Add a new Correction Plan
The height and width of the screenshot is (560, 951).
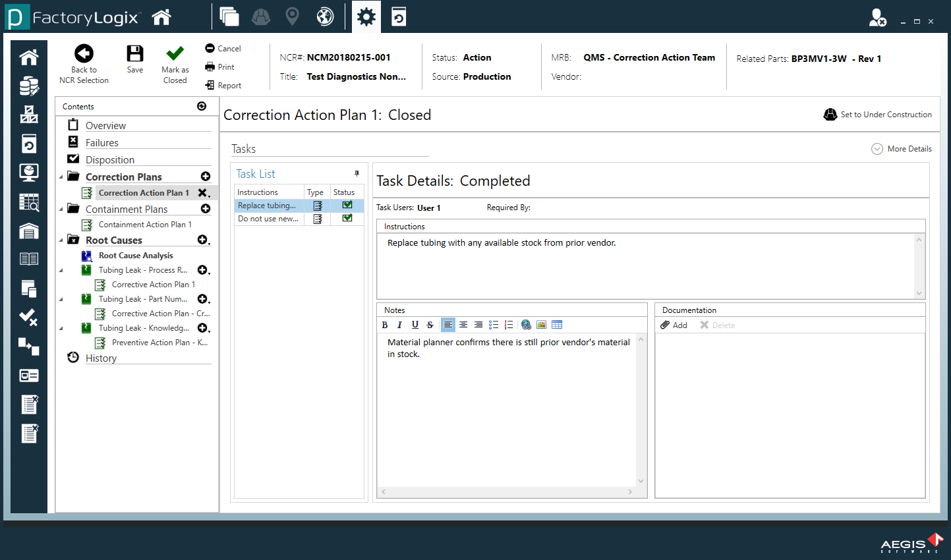tap(206, 177)
